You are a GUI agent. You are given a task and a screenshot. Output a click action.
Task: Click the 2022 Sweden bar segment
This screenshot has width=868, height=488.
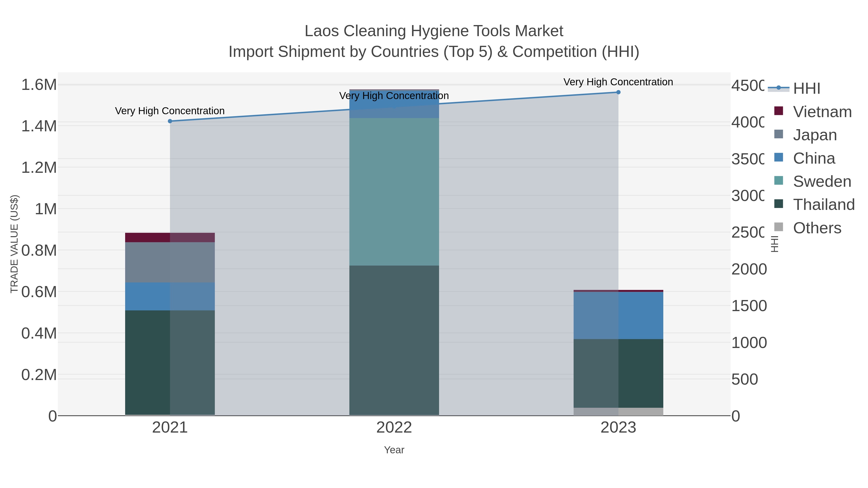click(394, 192)
